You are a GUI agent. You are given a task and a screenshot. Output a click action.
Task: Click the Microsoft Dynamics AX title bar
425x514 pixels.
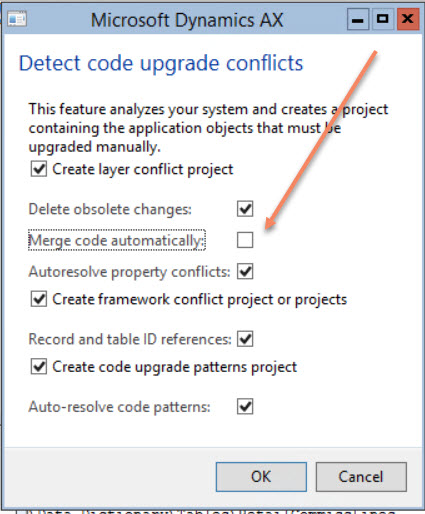click(187, 20)
